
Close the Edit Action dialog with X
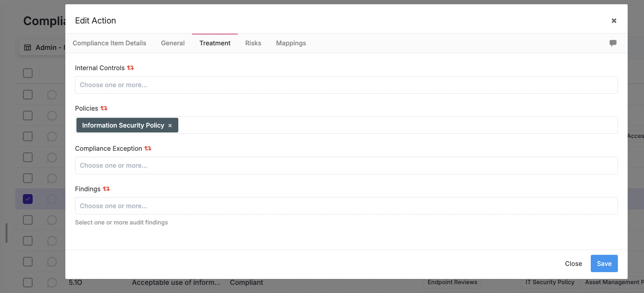pyautogui.click(x=614, y=21)
